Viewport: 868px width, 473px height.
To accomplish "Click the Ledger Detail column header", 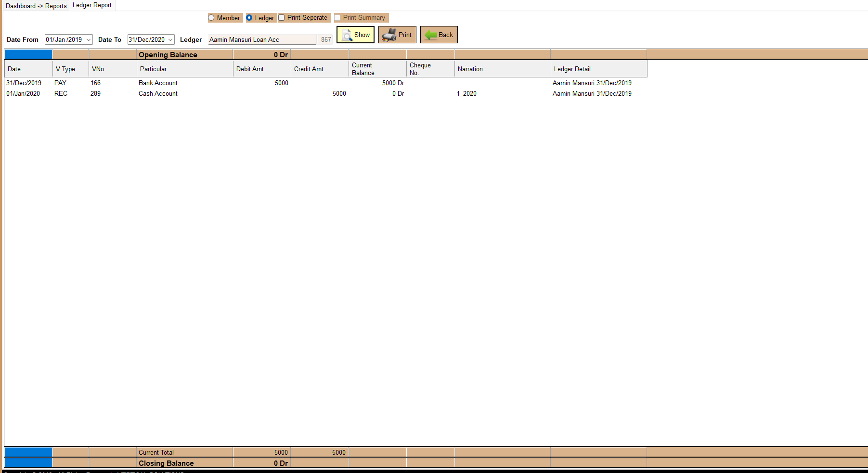I will (599, 69).
